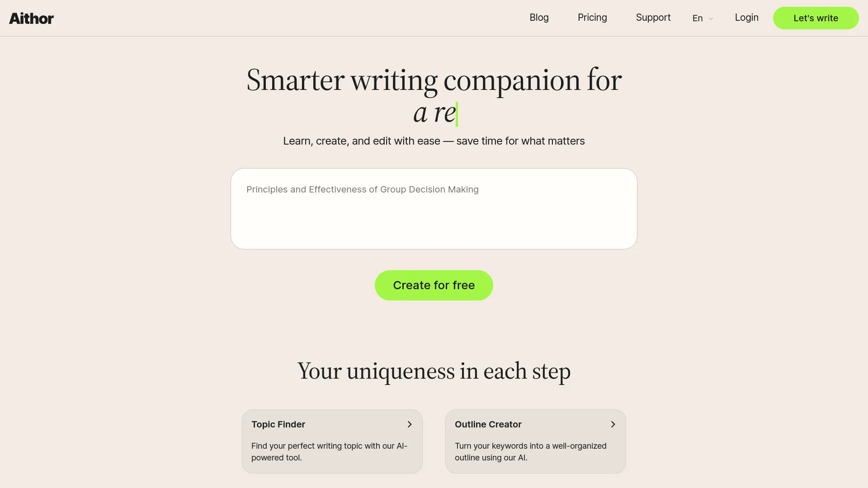This screenshot has height=488, width=868.
Task: Open the language selector dropdown
Action: coord(702,17)
